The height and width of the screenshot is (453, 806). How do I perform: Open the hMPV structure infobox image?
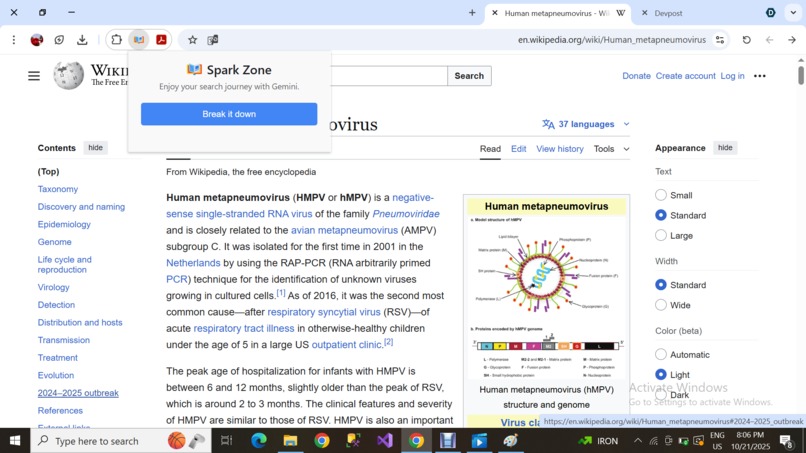pos(546,298)
